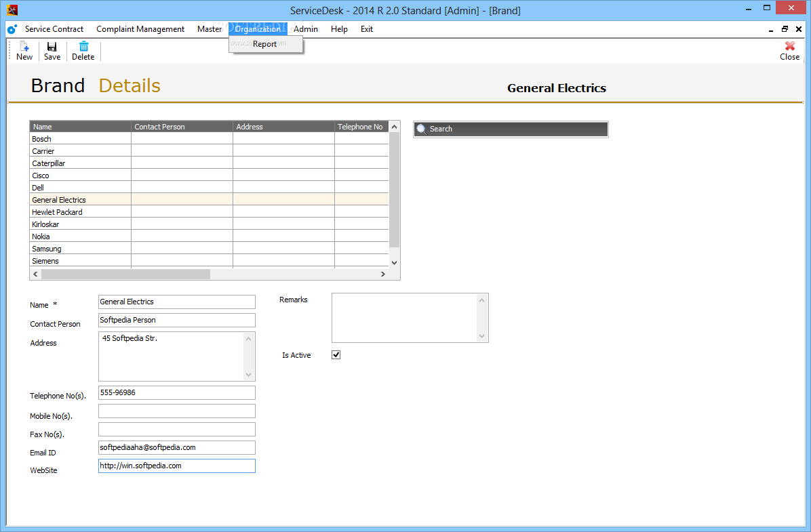Screen dimensions: 811x532
Task: Select the Samsung brand row
Action: pyautogui.click(x=209, y=249)
